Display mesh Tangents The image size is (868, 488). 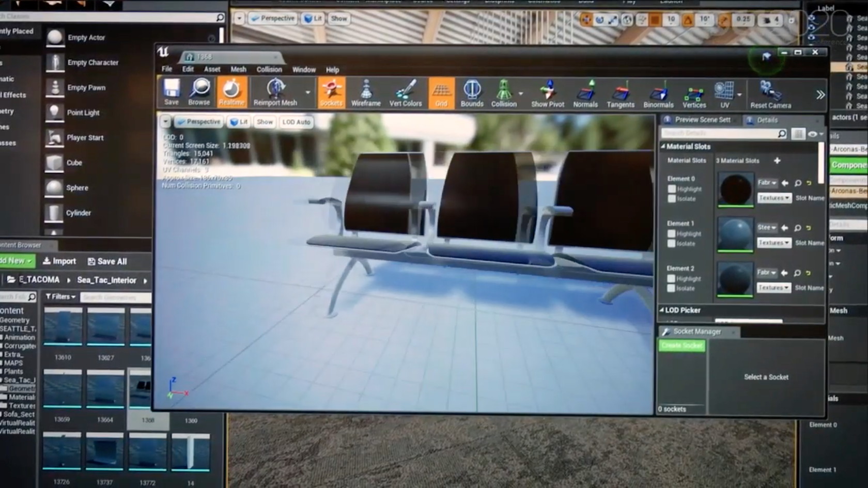click(x=621, y=95)
